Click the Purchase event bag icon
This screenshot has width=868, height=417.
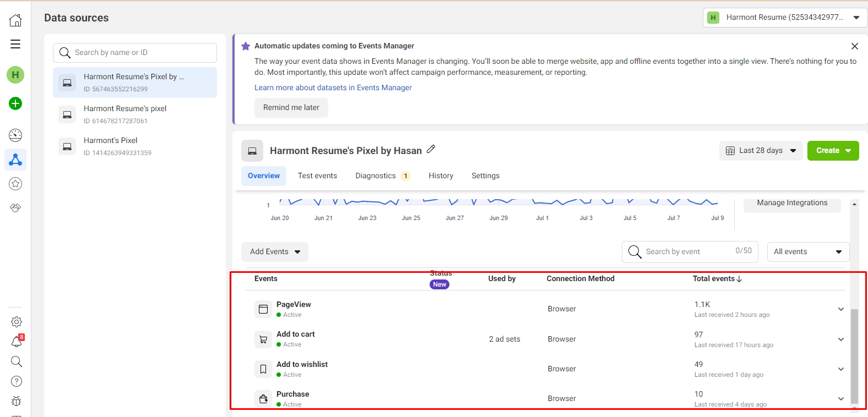(x=263, y=399)
